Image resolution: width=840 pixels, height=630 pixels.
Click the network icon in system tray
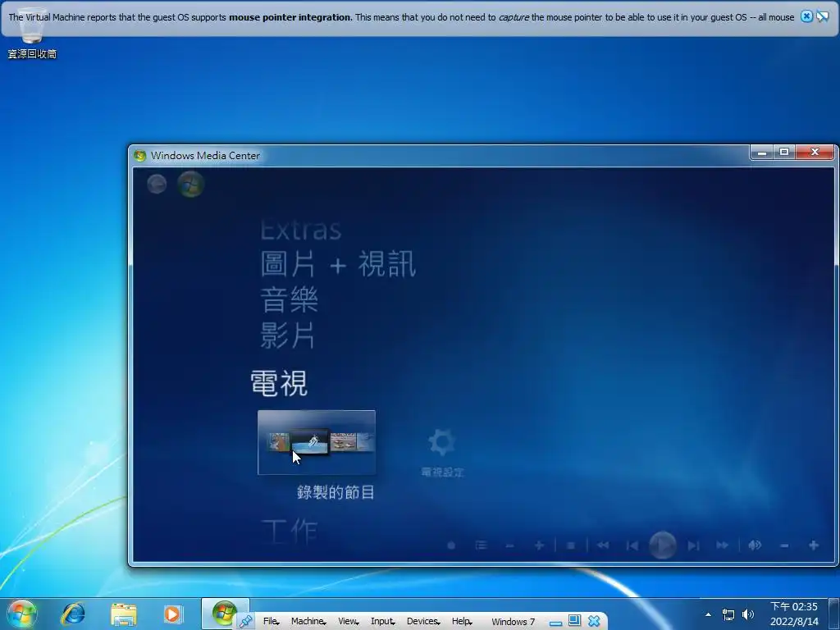728,614
